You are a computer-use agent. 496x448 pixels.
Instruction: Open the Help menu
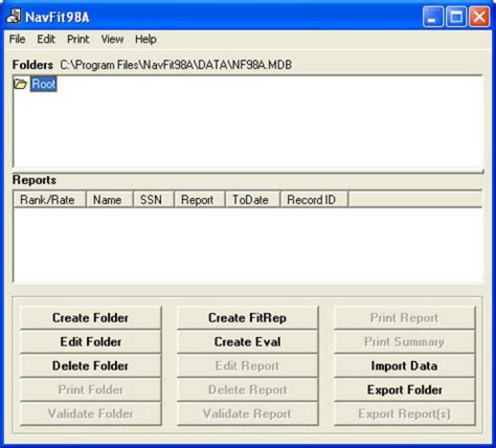tap(145, 39)
